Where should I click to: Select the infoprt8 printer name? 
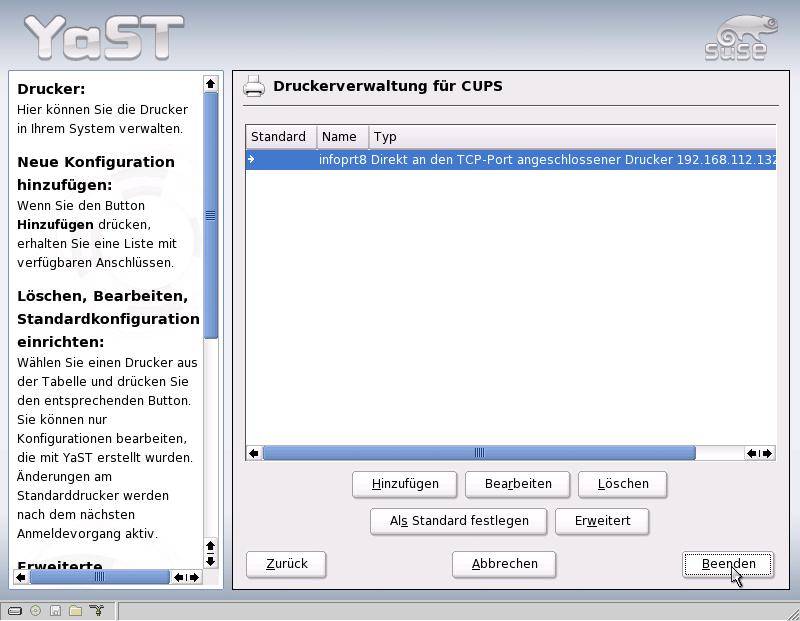(342, 160)
